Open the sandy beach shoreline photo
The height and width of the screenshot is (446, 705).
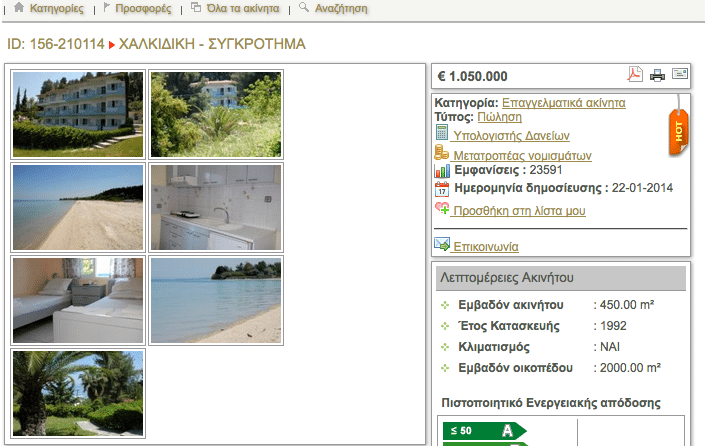[78, 208]
